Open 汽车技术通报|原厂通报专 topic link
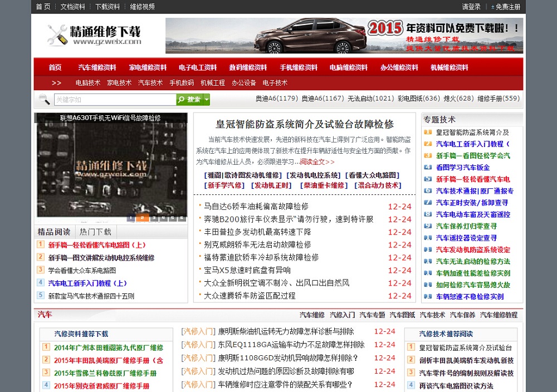Screen dimensions: 557x392 [475, 191]
